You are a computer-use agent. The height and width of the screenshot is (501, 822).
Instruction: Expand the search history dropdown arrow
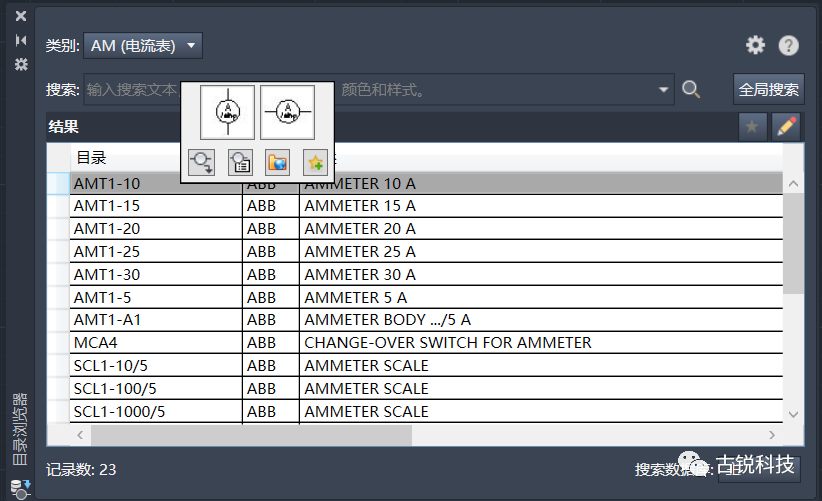coord(664,90)
